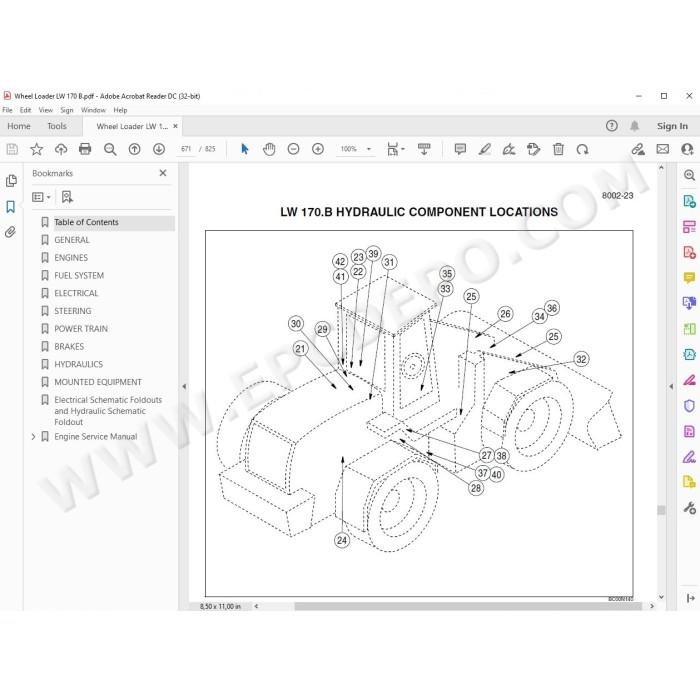700x700 pixels.
Task: Open the Window menu
Action: (x=93, y=110)
